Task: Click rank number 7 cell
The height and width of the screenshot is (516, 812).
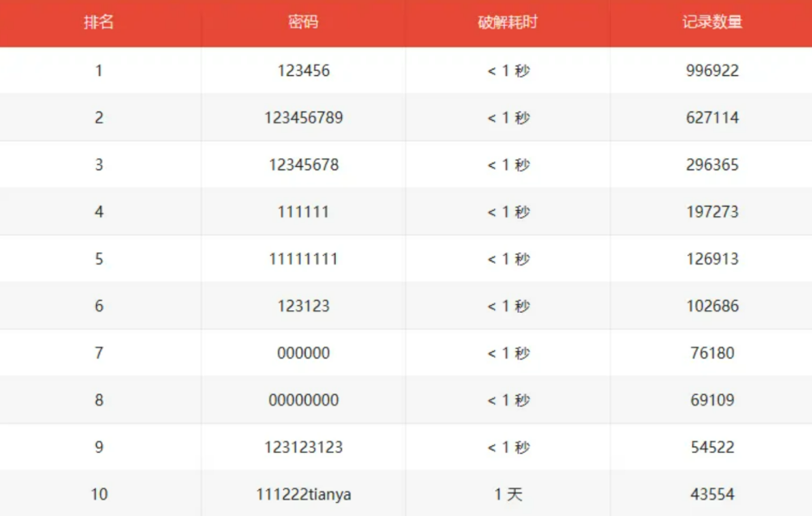Action: 99,354
